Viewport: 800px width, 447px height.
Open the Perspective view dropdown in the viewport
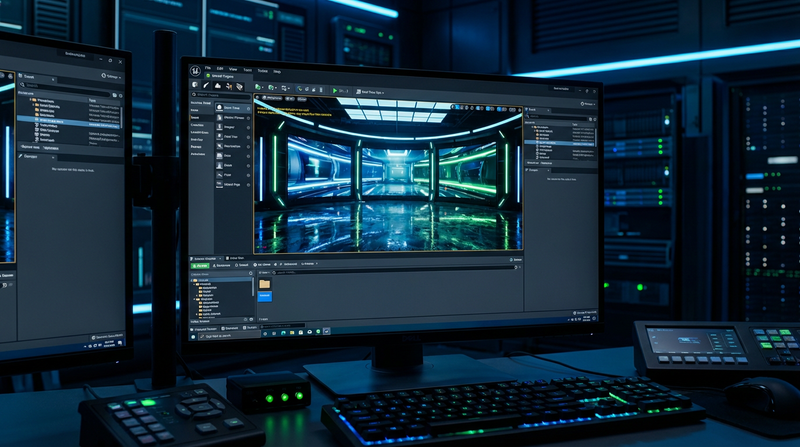[x=272, y=98]
